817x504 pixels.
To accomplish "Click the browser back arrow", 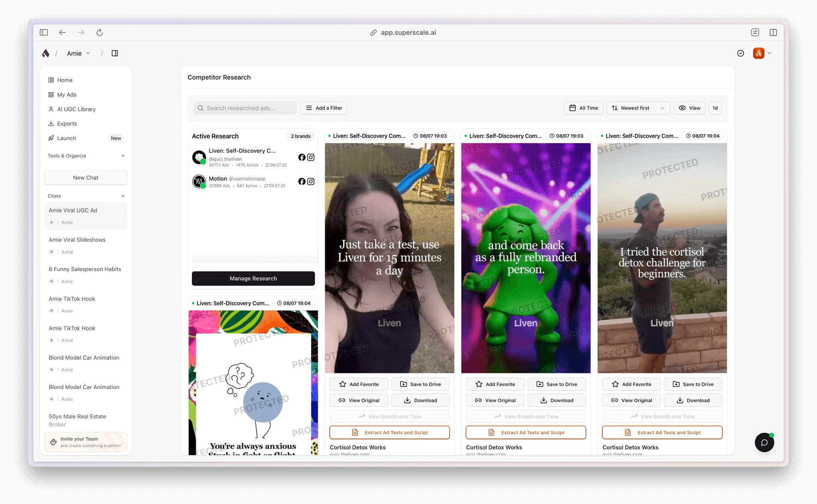I will coord(62,32).
